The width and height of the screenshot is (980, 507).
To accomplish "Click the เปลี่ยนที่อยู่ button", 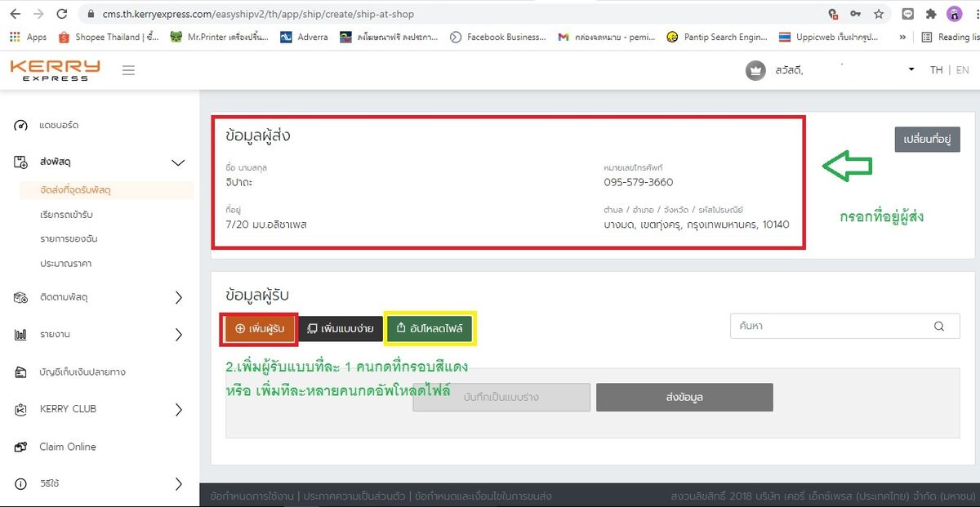I will (x=927, y=139).
